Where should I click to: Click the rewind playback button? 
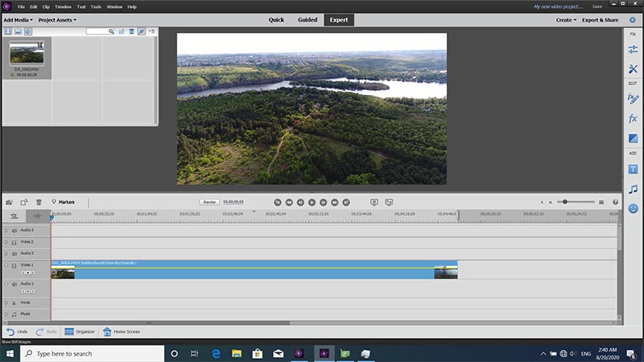coord(289,203)
